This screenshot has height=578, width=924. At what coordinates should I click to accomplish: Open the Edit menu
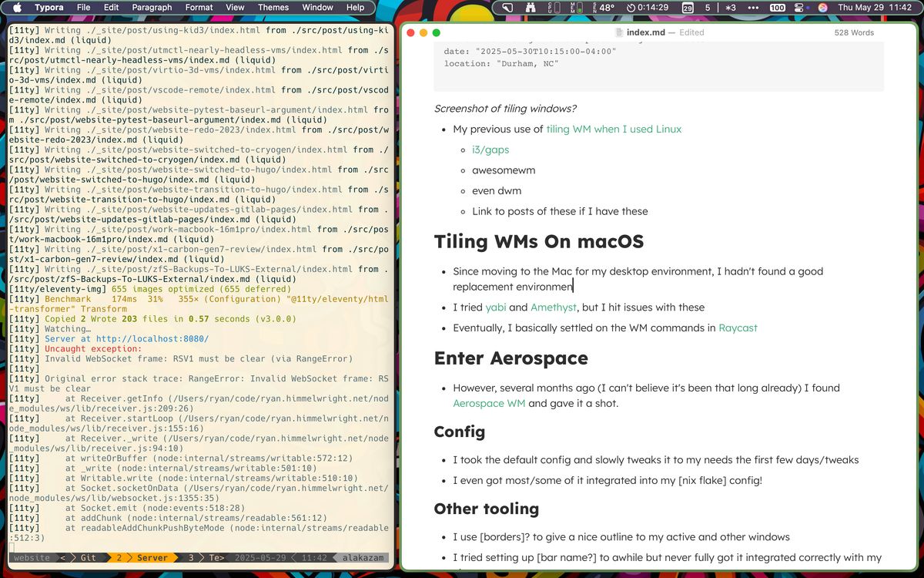(x=112, y=8)
